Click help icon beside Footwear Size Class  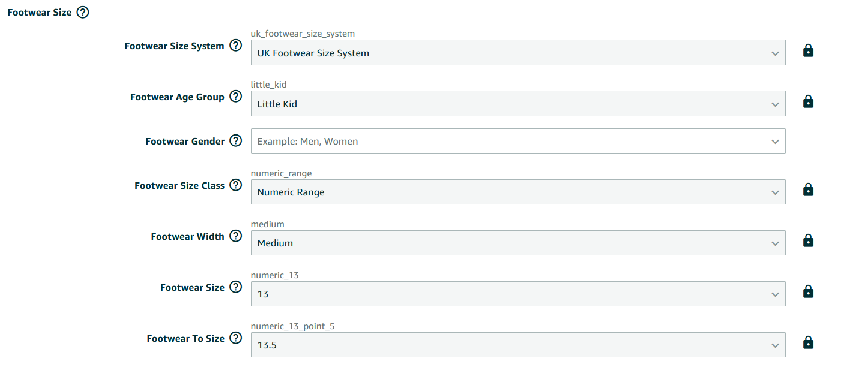(x=236, y=185)
